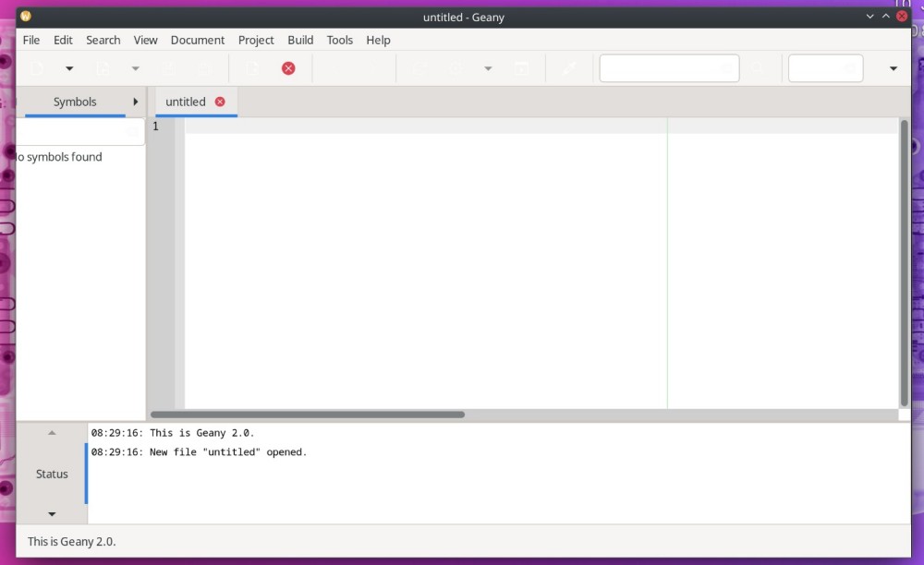Minimize the Geany window

tap(869, 17)
